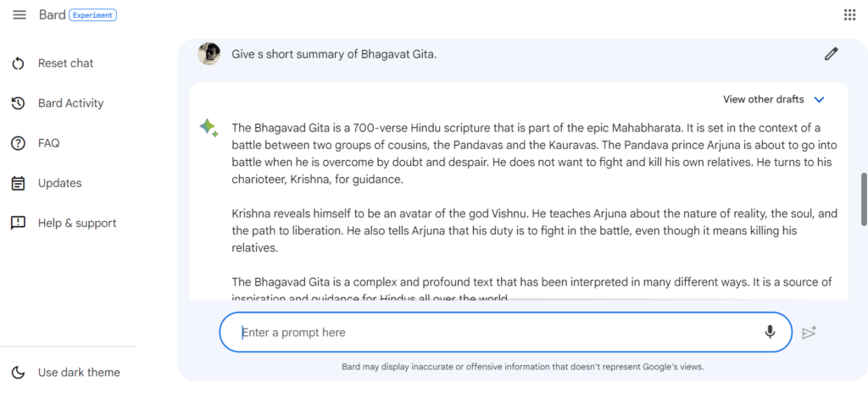Toggle Use dark theme
This screenshot has height=393, width=868.
click(66, 373)
